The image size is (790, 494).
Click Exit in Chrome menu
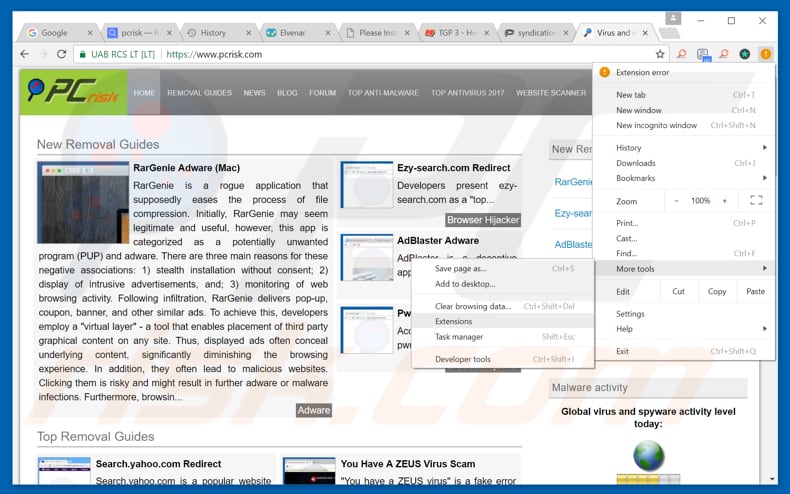coord(684,351)
